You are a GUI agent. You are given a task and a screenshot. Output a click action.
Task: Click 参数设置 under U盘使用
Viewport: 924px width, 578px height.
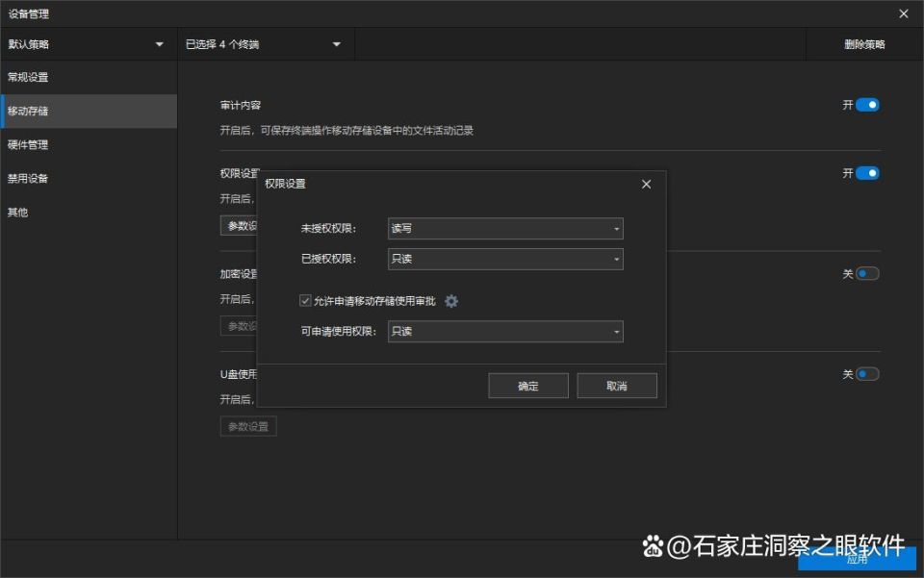[248, 426]
